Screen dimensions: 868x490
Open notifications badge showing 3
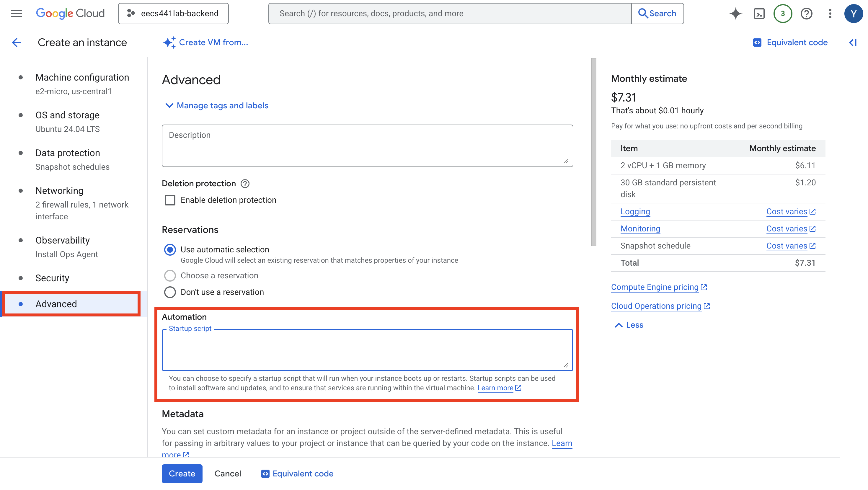click(783, 14)
